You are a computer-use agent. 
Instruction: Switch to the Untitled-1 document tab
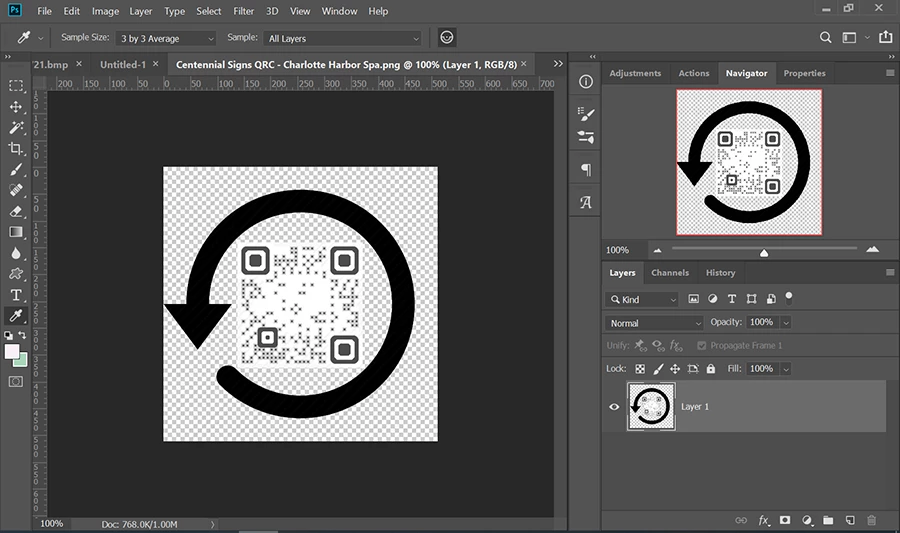click(x=123, y=64)
